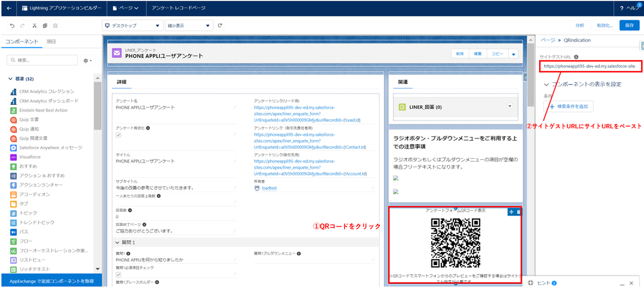Viewport: 644px width, 287px height.
Task: Open LINER_回答 related list dropdown
Action: click(x=510, y=106)
